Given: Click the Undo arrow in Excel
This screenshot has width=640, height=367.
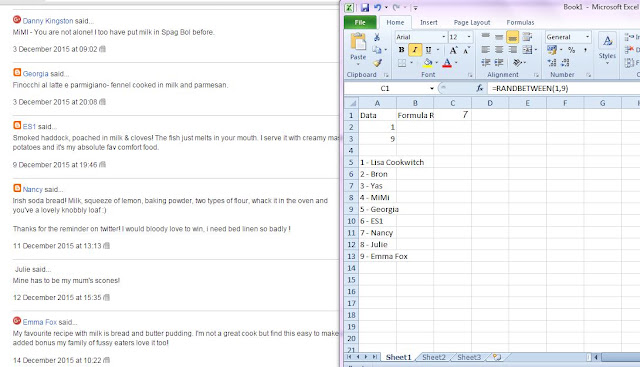Looking at the screenshot, I should [x=378, y=7].
